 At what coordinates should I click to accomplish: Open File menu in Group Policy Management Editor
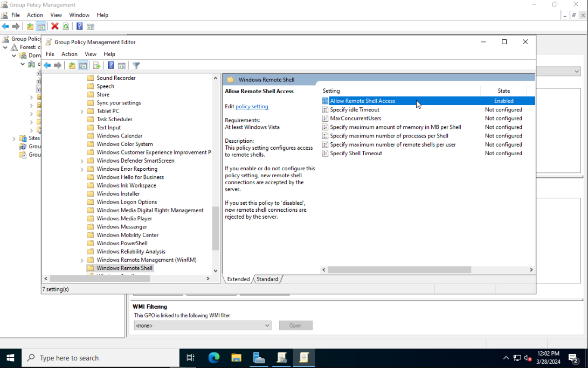[x=50, y=54]
